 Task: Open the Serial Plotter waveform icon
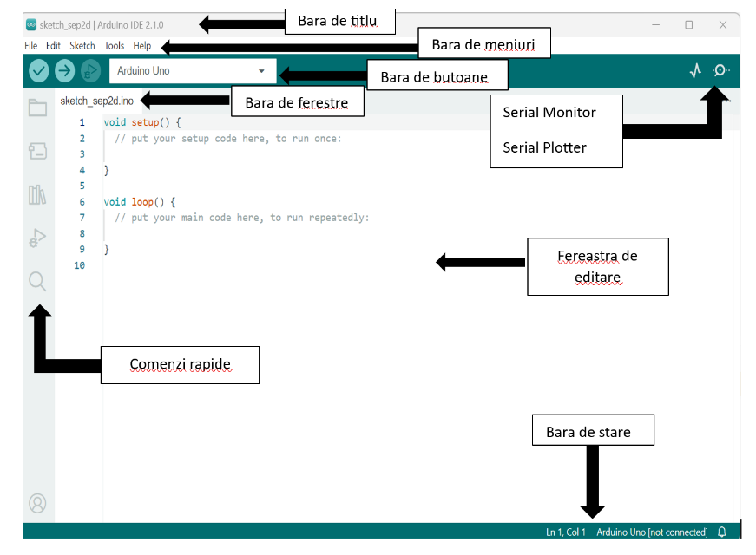(x=695, y=71)
